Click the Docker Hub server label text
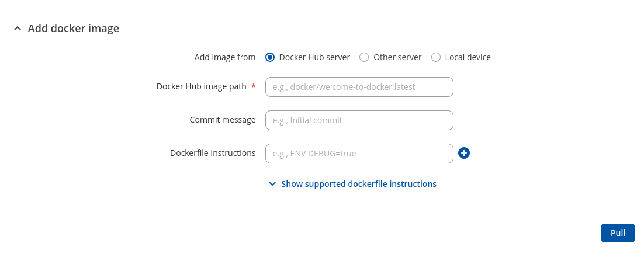 [x=314, y=57]
